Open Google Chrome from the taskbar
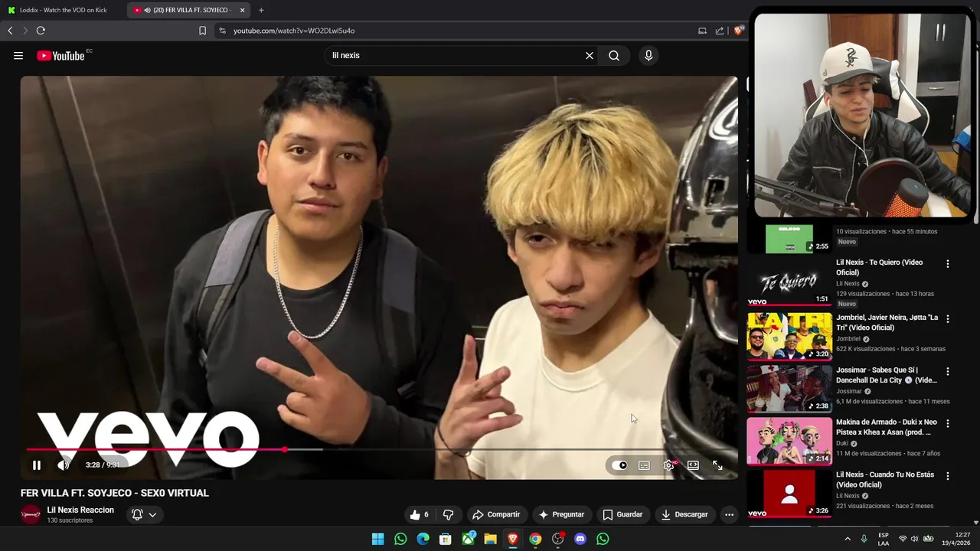The height and width of the screenshot is (551, 980). [x=535, y=540]
